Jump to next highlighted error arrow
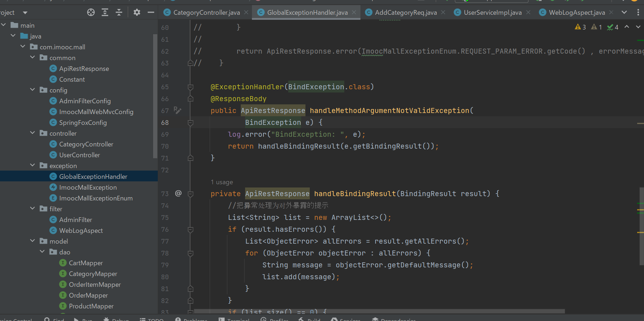644x321 pixels. (x=638, y=27)
